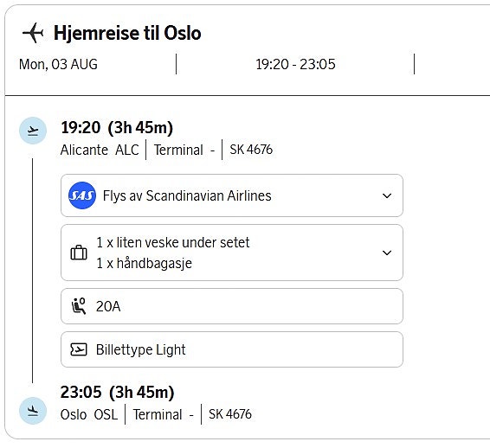Click the 1 x håndbagasje text
490x448 pixels.
(x=144, y=263)
